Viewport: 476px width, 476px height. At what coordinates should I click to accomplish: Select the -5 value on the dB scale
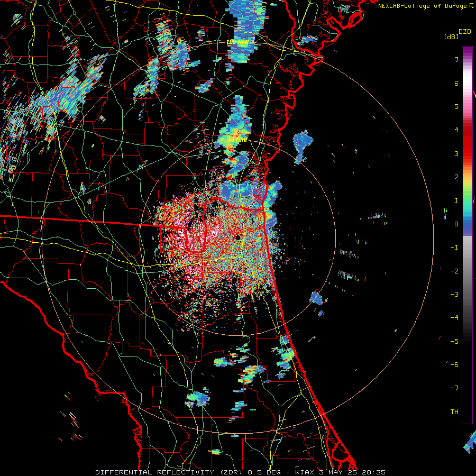pos(454,342)
